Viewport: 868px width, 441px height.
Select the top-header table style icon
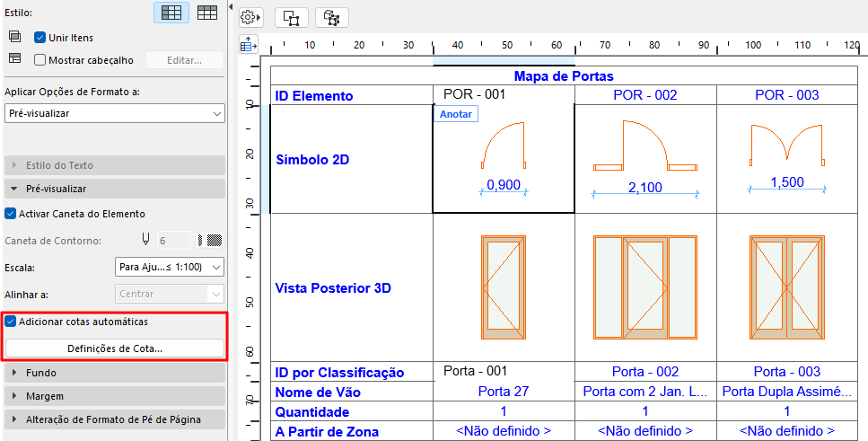coord(207,13)
